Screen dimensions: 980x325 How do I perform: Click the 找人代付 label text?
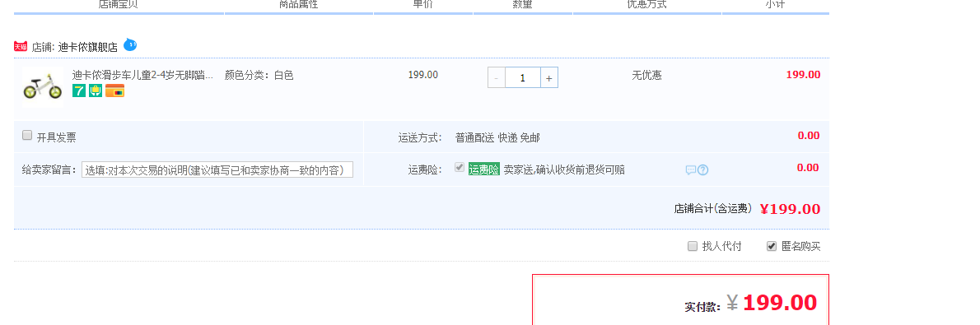point(722,246)
